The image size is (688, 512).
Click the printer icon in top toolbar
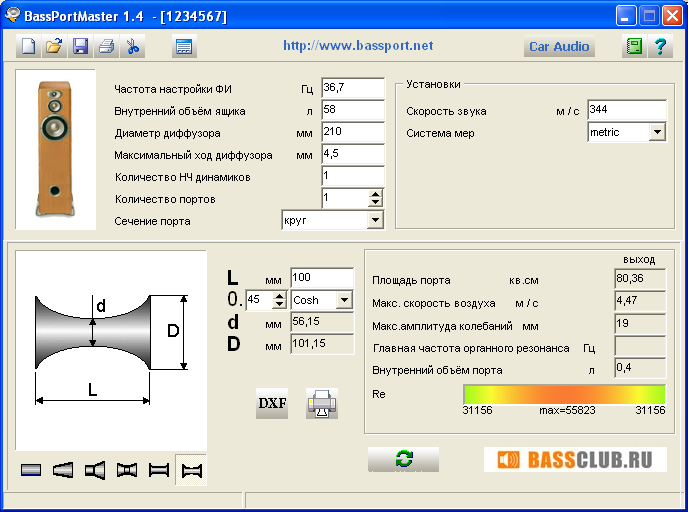coord(106,46)
